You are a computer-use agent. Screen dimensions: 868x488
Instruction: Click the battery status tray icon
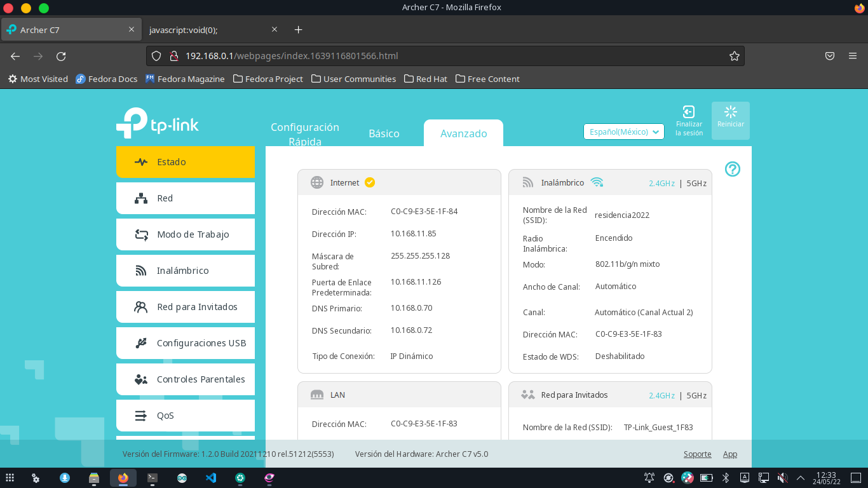click(707, 477)
